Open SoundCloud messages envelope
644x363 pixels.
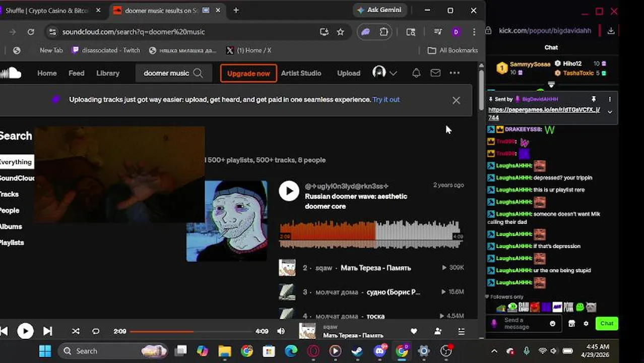point(435,73)
